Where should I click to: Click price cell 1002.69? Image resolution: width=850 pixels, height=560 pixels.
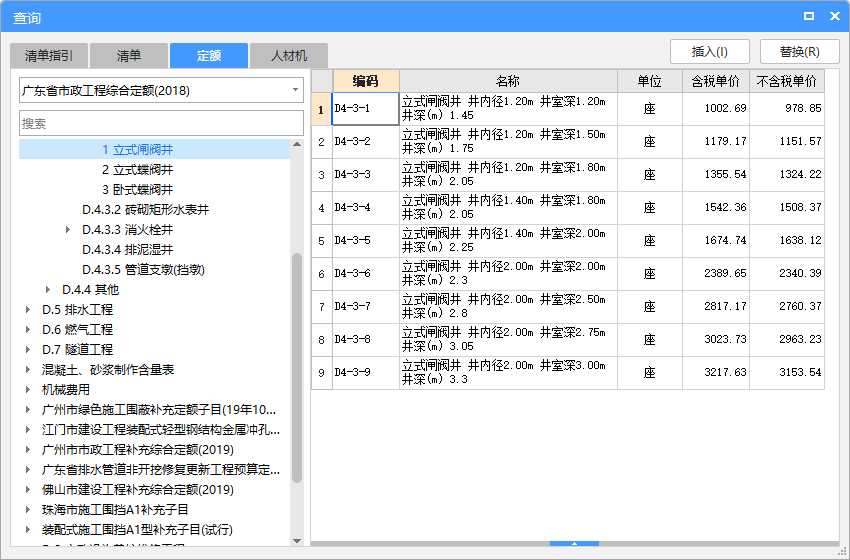click(x=716, y=109)
